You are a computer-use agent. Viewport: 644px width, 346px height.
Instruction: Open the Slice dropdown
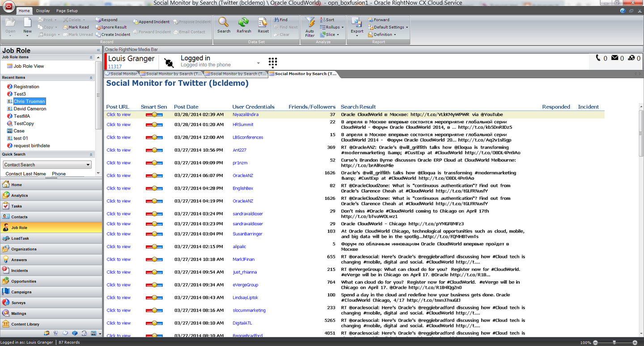click(330, 34)
